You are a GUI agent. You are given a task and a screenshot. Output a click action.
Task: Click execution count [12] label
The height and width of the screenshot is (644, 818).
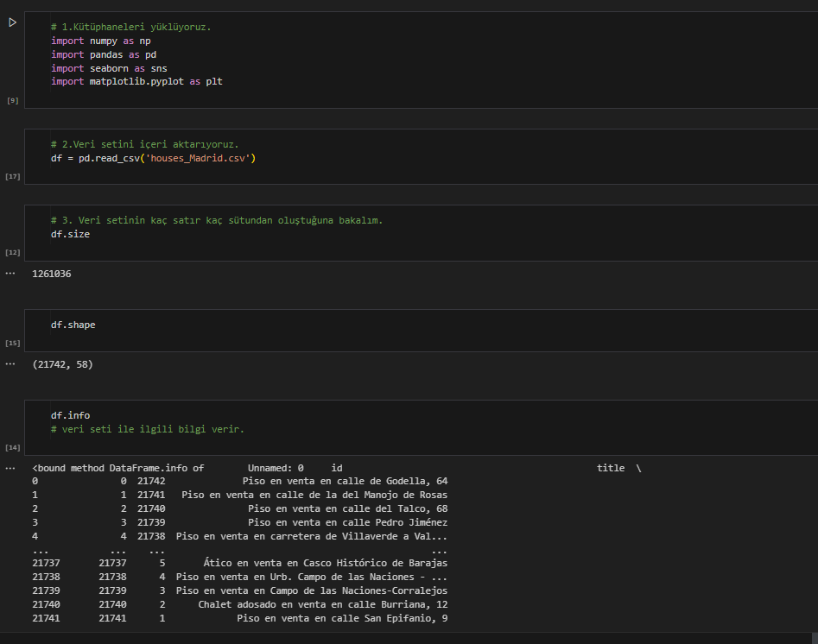[x=13, y=252]
